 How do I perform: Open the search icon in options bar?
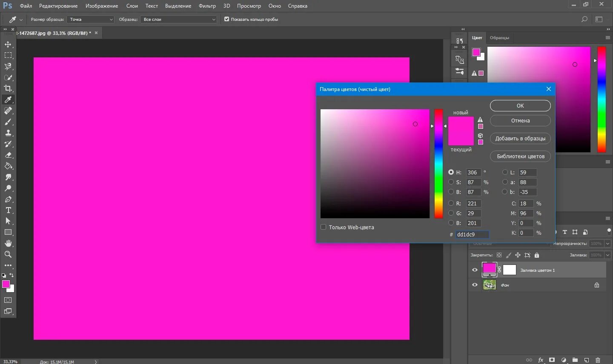click(584, 19)
